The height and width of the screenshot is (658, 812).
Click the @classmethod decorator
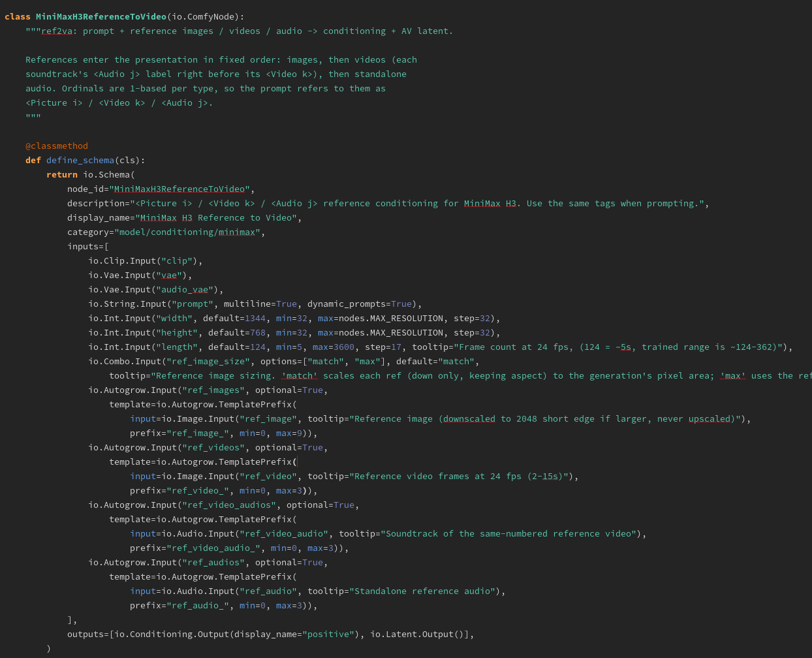(57, 146)
